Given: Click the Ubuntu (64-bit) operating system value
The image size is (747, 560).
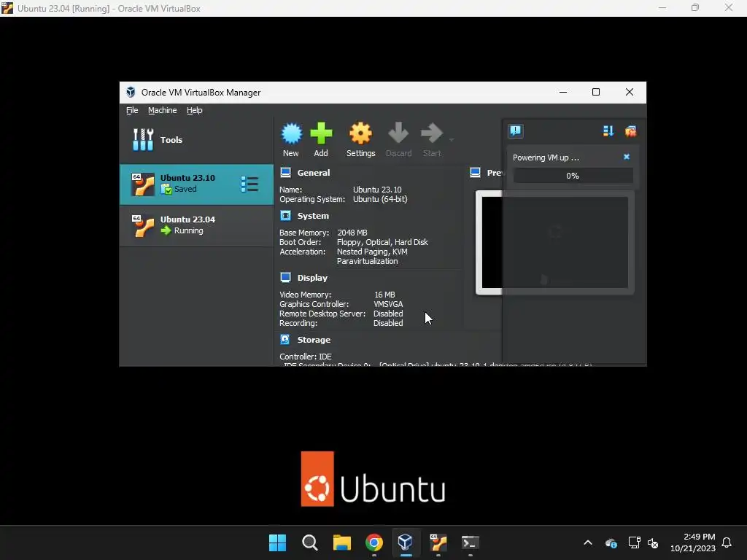Looking at the screenshot, I should coord(379,199).
